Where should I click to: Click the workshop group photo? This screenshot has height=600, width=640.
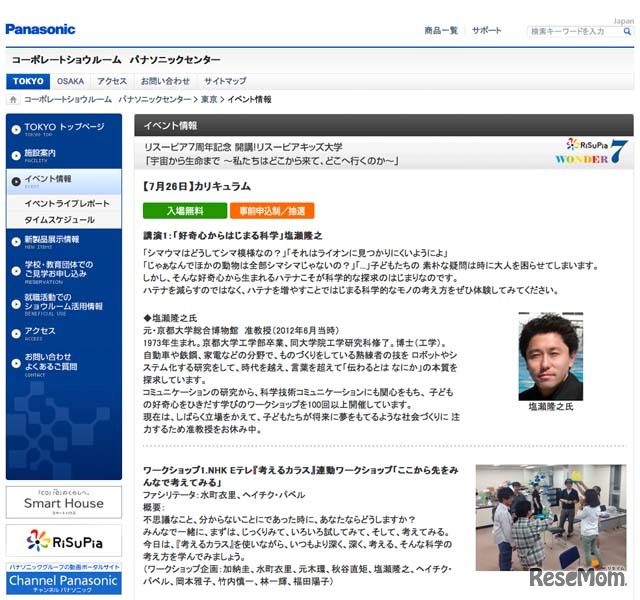551,517
